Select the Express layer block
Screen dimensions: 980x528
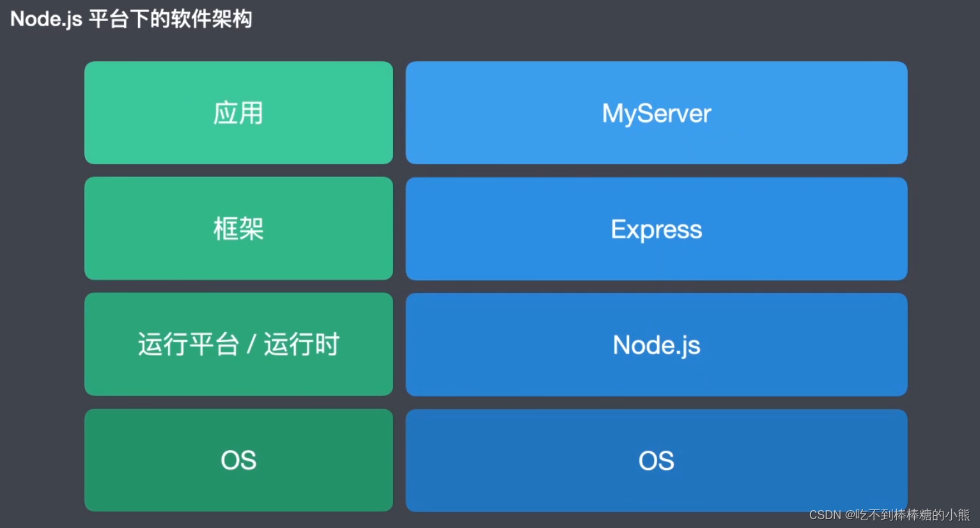point(656,229)
